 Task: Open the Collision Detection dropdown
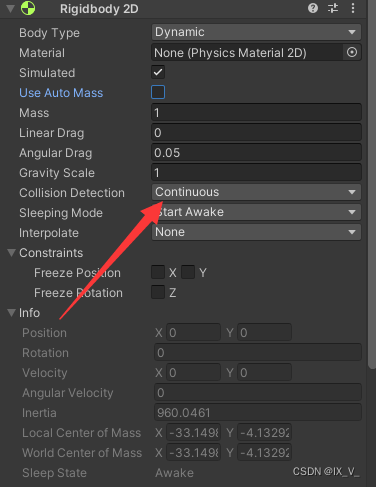coord(256,192)
